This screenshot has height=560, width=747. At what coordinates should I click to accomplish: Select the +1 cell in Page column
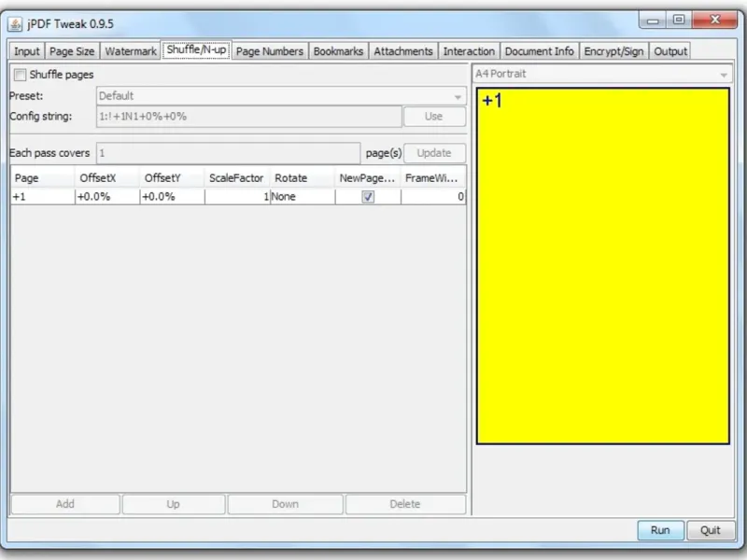pyautogui.click(x=42, y=197)
